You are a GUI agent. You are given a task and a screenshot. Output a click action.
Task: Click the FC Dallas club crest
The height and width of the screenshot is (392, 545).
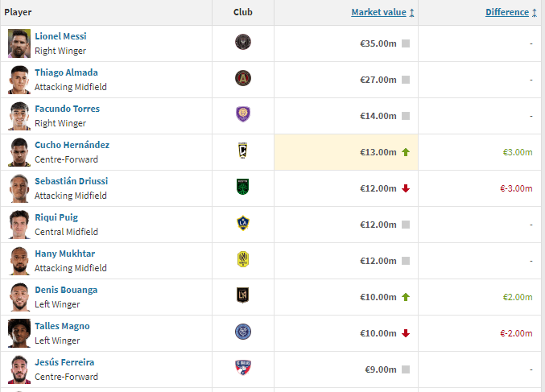pos(243,368)
